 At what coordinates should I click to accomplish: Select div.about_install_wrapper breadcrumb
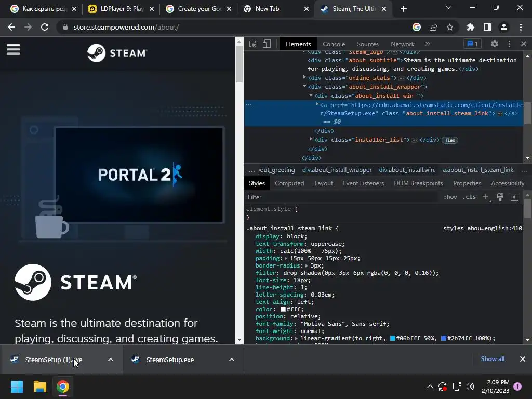pyautogui.click(x=337, y=170)
